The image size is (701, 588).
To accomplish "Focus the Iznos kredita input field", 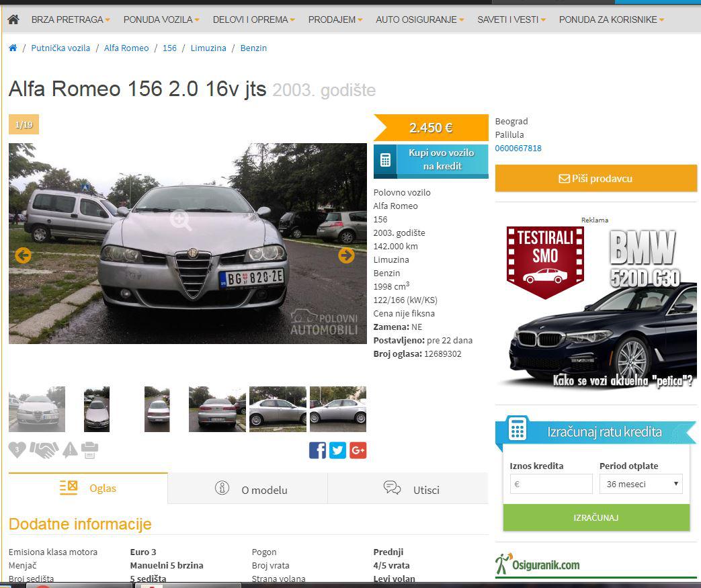I will tap(551, 484).
